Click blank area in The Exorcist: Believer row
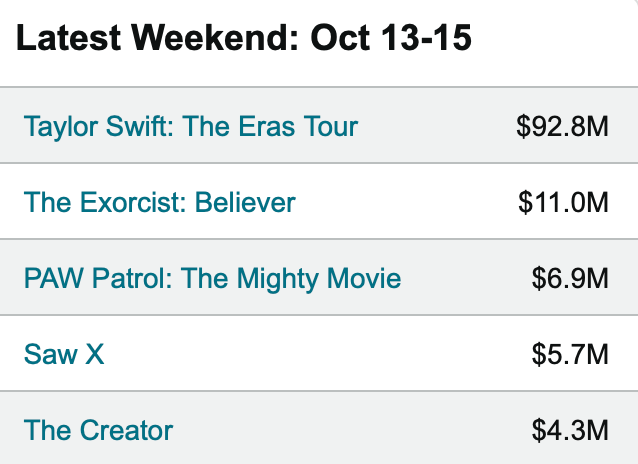638x464 pixels. pos(407,202)
